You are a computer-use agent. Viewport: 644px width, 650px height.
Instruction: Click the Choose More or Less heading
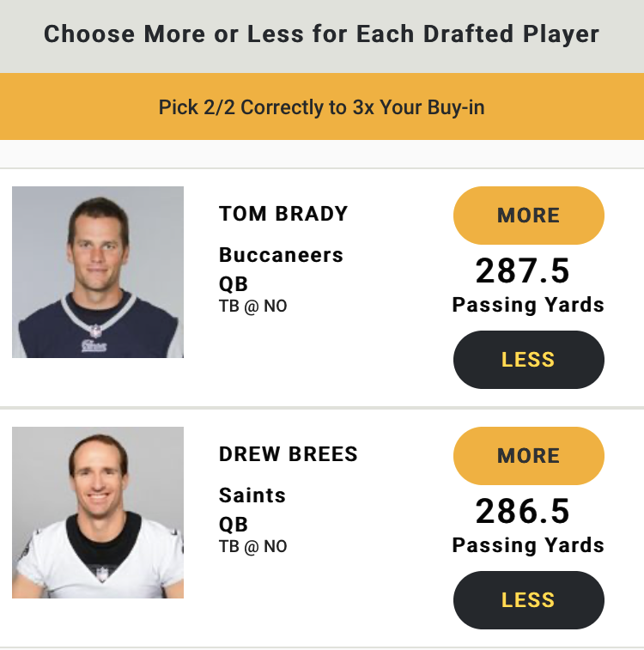click(x=322, y=34)
